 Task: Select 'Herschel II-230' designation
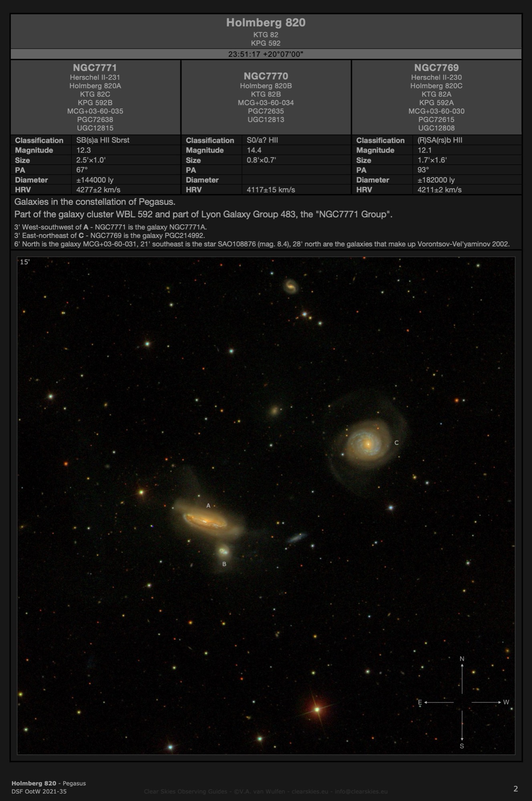pyautogui.click(x=436, y=77)
